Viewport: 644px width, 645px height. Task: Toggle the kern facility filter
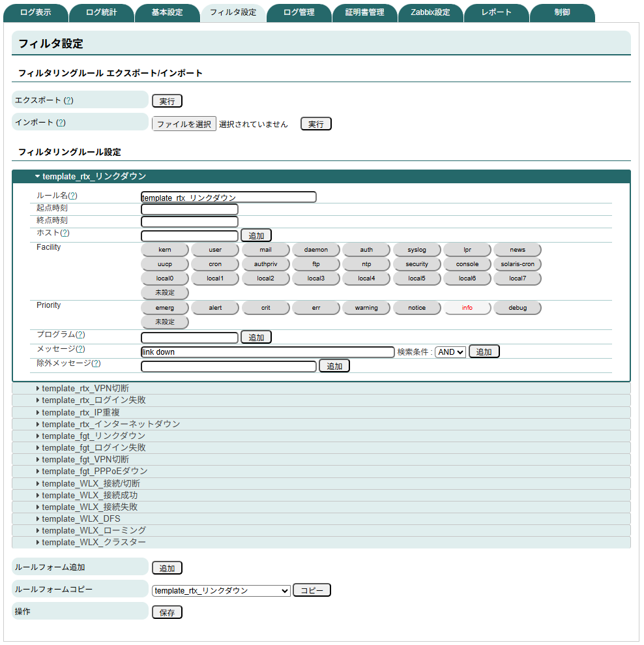[164, 249]
